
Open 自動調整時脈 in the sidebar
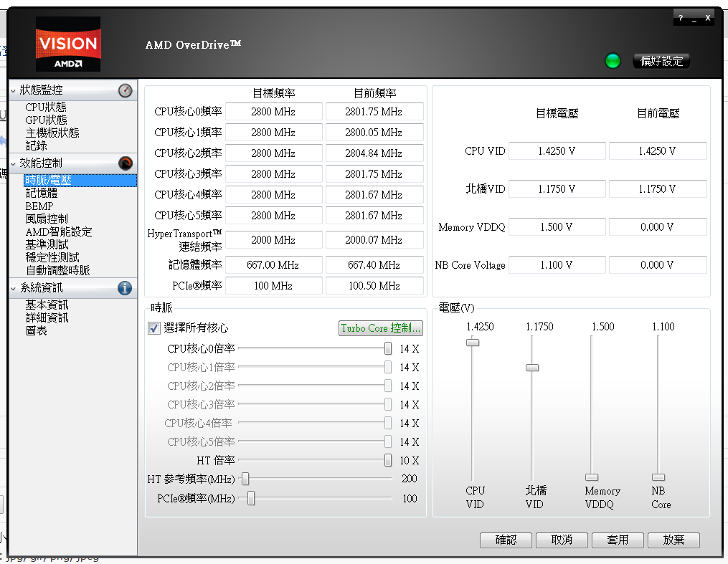click(x=57, y=270)
